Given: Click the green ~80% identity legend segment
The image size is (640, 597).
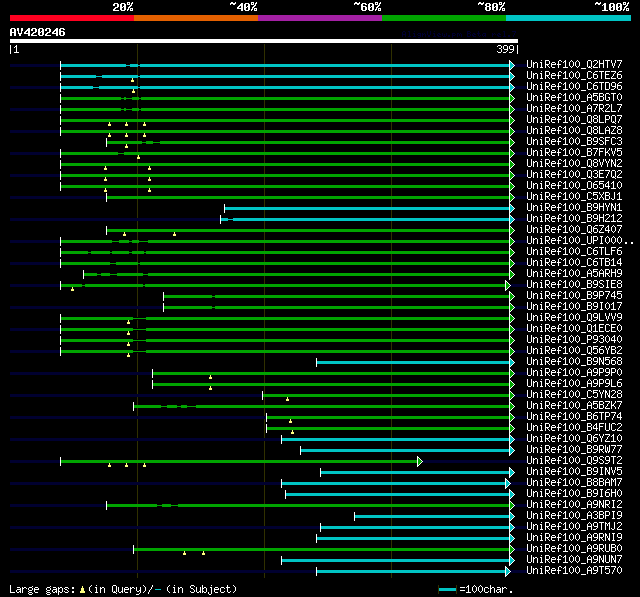Looking at the screenshot, I should click(444, 18).
